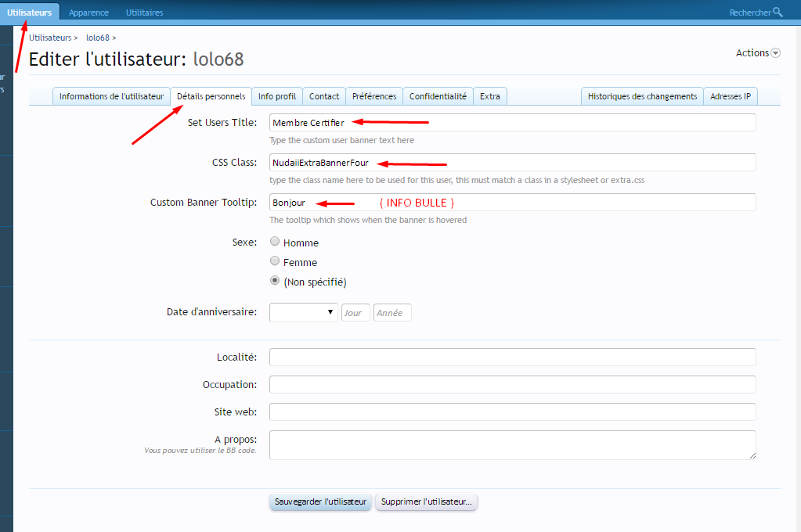Go to the Contact tab
Image resolution: width=801 pixels, height=532 pixels.
pos(324,96)
